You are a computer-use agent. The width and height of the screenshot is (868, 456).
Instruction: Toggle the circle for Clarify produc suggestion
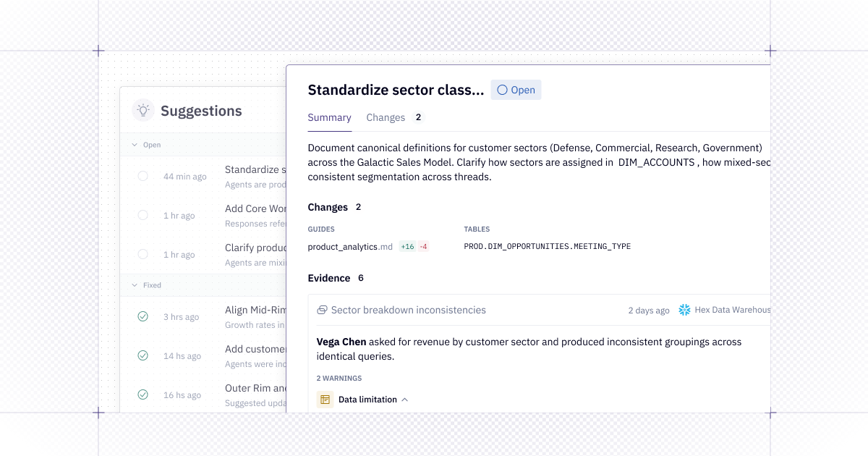click(142, 254)
